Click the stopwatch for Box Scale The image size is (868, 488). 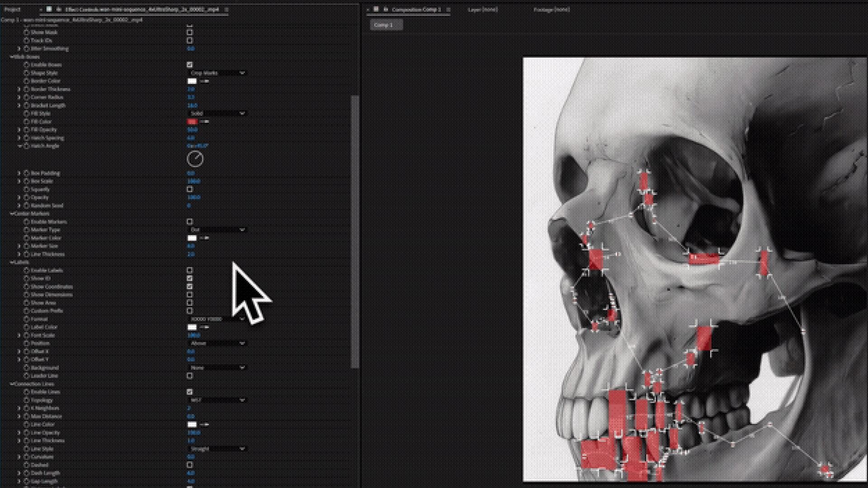pos(26,181)
